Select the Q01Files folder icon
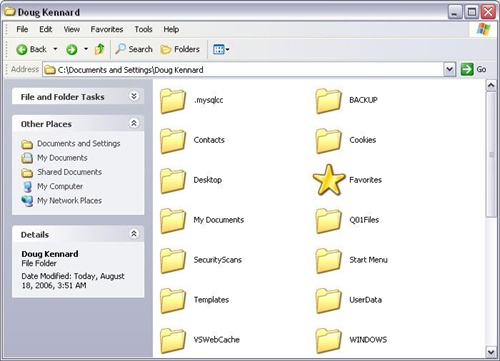The image size is (500, 361). click(x=328, y=221)
